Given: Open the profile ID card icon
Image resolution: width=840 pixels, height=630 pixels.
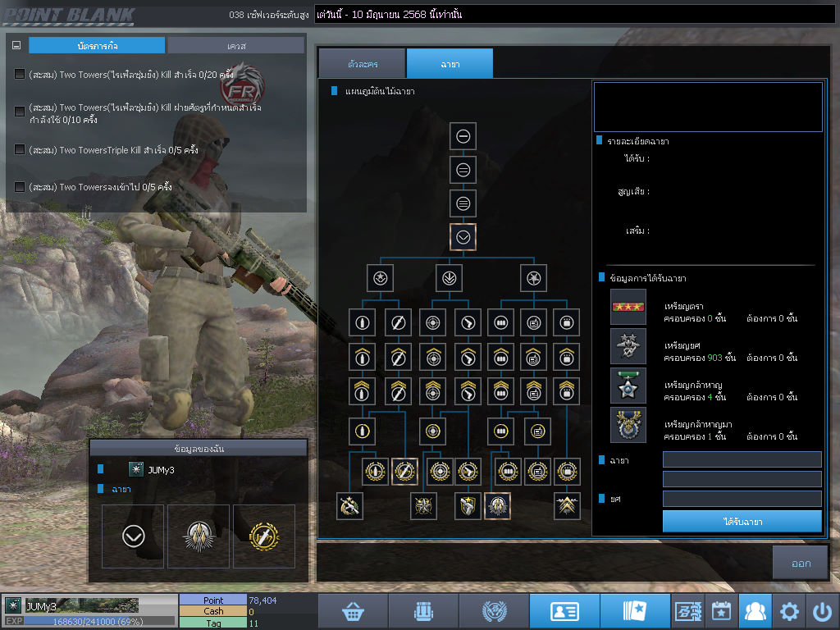Looking at the screenshot, I should click(x=564, y=611).
